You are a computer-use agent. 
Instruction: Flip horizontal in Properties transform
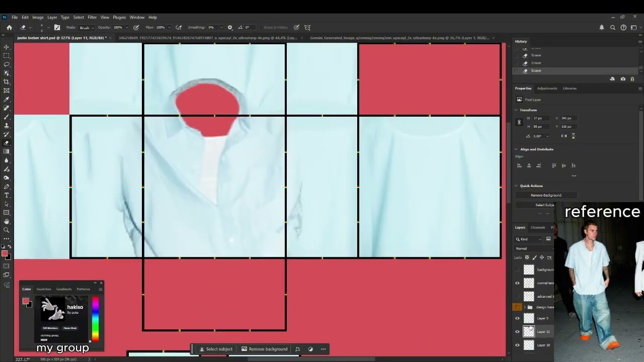[x=564, y=136]
